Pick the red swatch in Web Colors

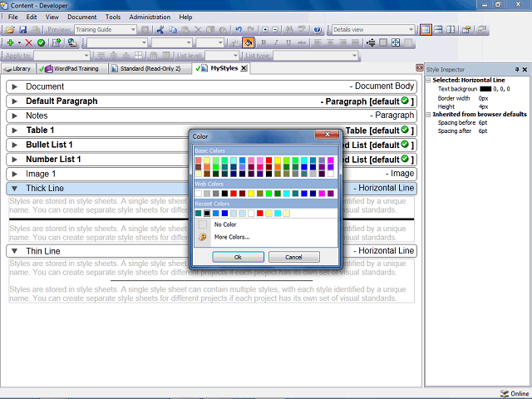(x=234, y=194)
